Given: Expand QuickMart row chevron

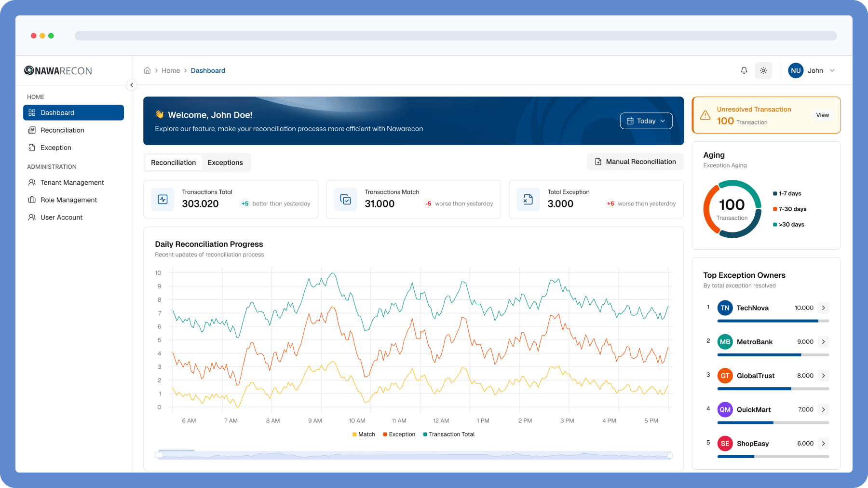Looking at the screenshot, I should click(823, 409).
